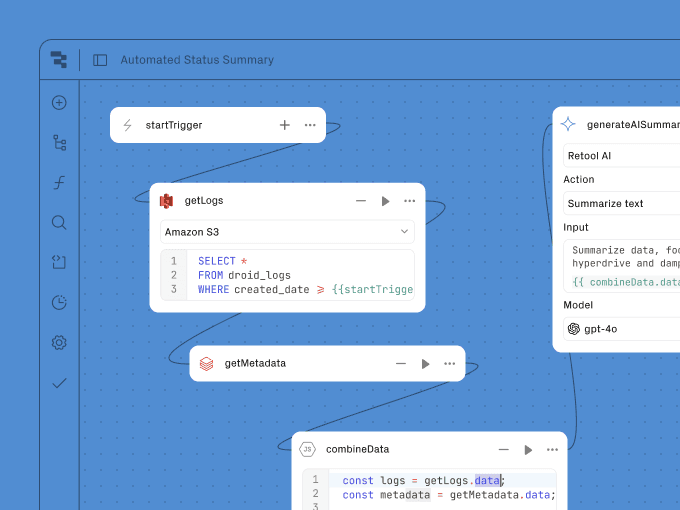Open the more options menu on getMetadata
The height and width of the screenshot is (510, 680).
coord(450,363)
